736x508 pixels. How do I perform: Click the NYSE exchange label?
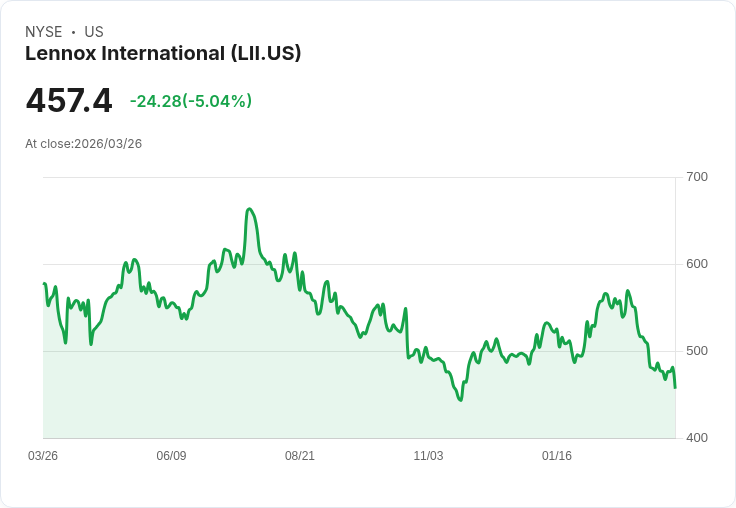coord(44,32)
